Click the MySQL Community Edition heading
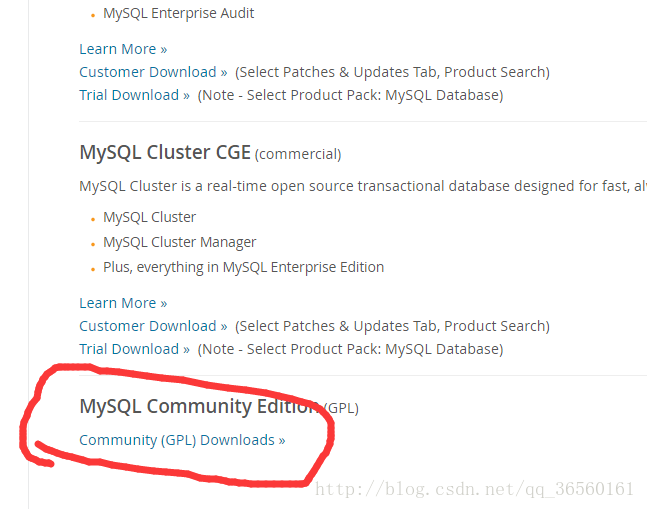The width and height of the screenshot is (647, 509). click(199, 406)
